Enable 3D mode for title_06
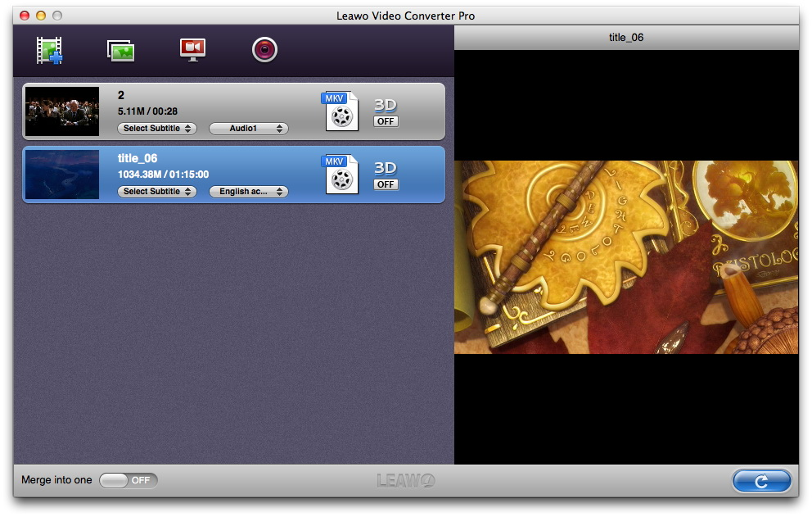This screenshot has width=812, height=517. click(384, 168)
